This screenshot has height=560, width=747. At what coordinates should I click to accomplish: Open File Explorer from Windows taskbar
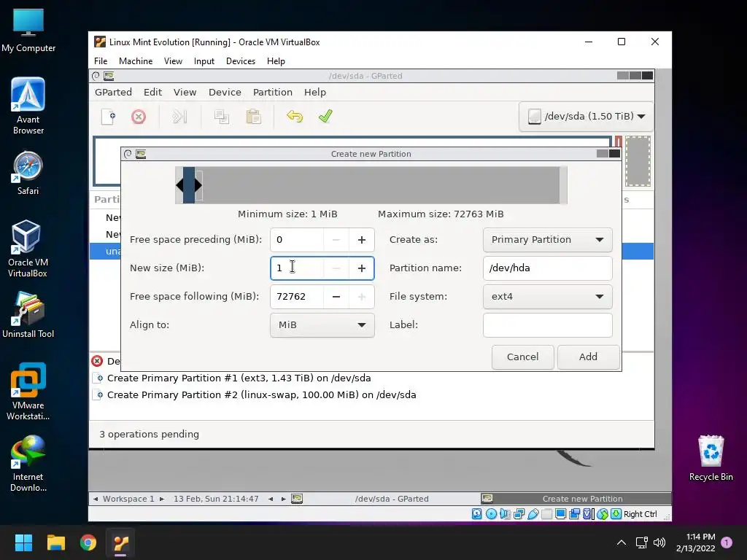[x=55, y=542]
